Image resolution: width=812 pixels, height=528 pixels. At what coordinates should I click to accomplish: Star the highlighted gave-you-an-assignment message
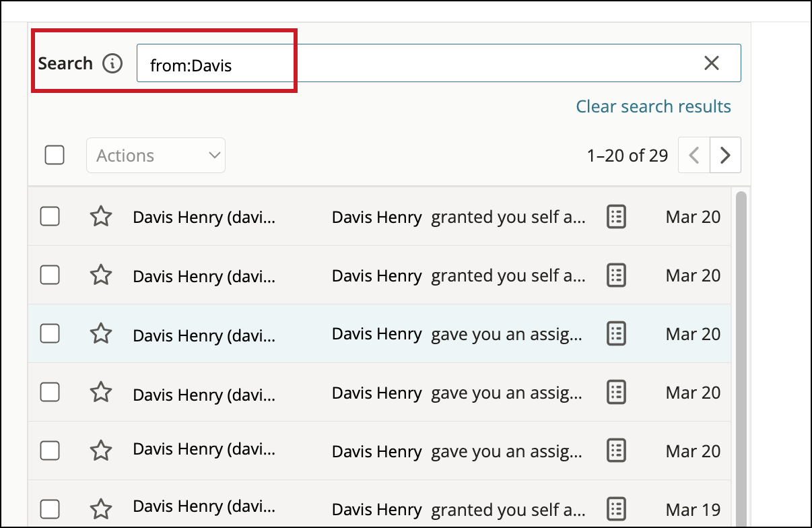coord(101,333)
